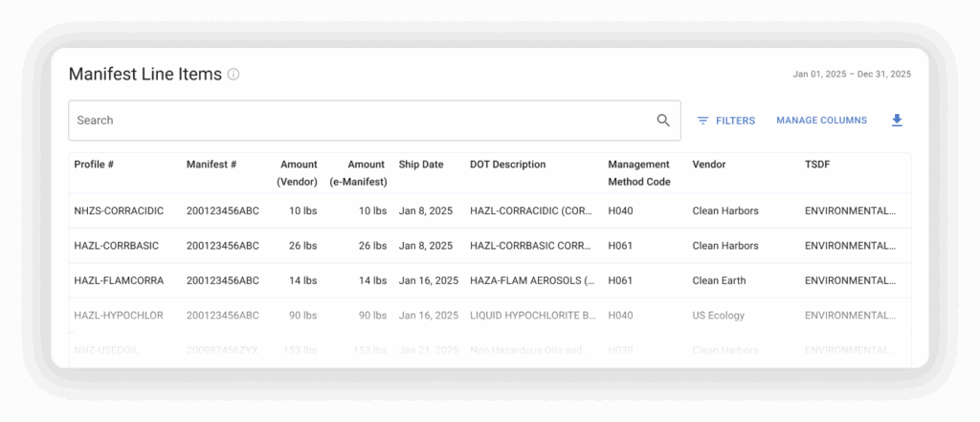The image size is (980, 422).
Task: Click the Clean Earth vendor cell
Action: [x=719, y=281]
